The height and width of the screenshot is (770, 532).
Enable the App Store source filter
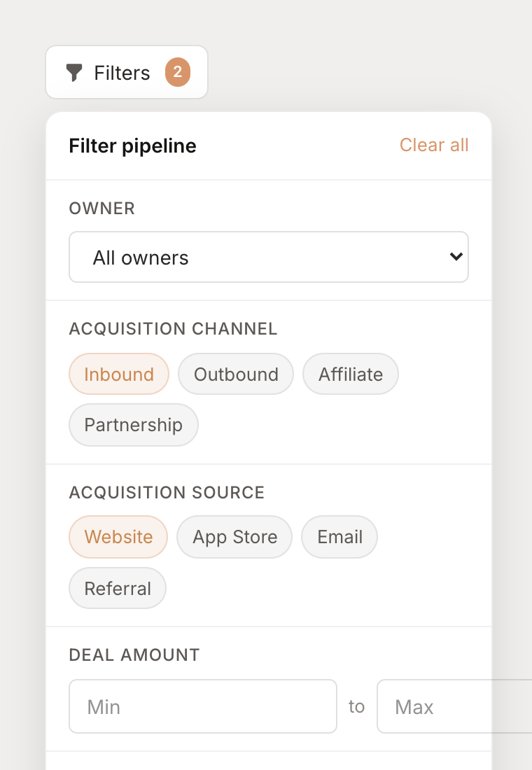click(234, 537)
